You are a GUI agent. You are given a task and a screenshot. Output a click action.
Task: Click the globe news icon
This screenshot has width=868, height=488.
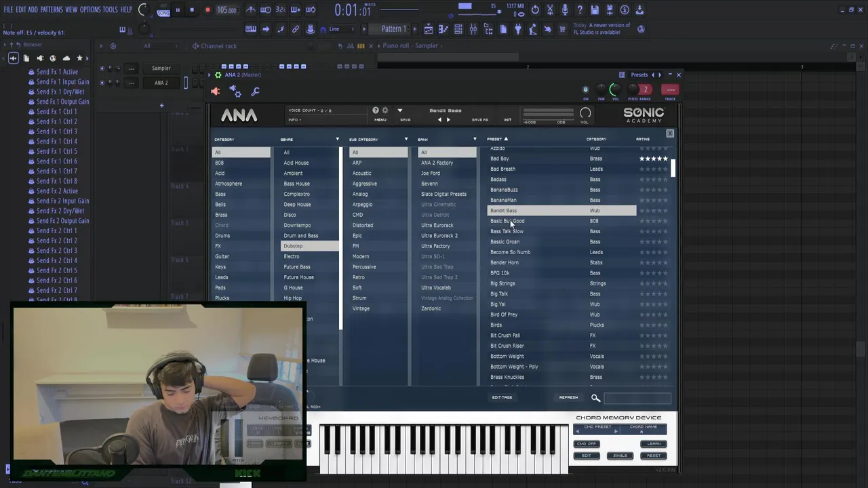click(642, 29)
